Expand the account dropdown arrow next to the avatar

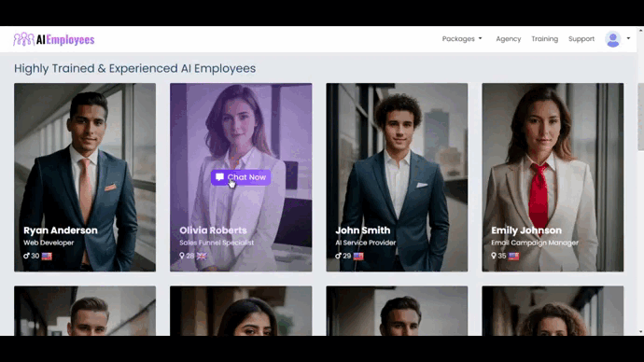(x=628, y=38)
